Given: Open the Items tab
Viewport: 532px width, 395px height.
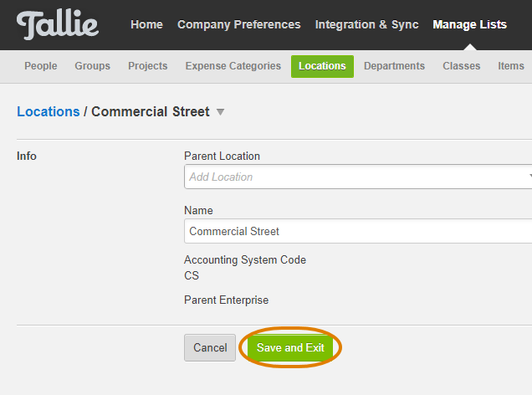Looking at the screenshot, I should point(511,66).
